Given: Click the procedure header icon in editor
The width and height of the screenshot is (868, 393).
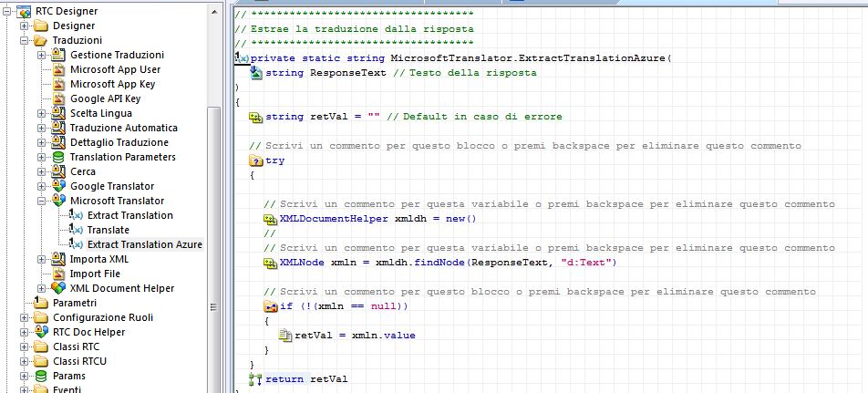Looking at the screenshot, I should [242, 57].
